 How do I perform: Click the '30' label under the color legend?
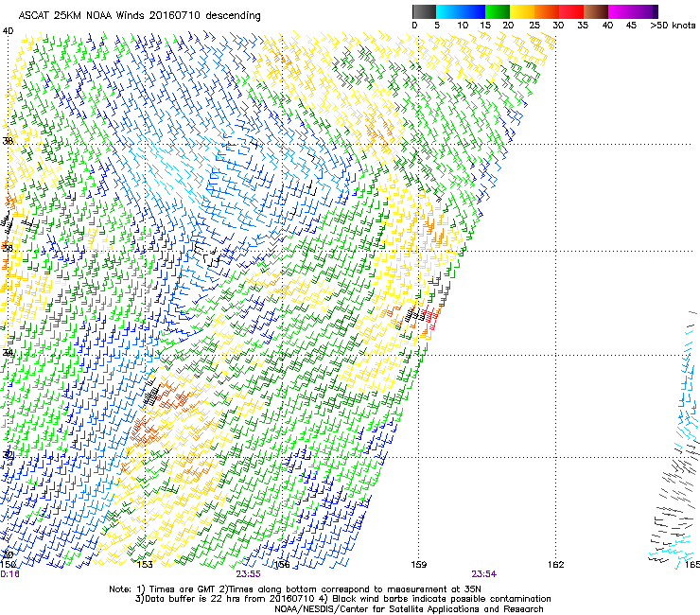558,26
